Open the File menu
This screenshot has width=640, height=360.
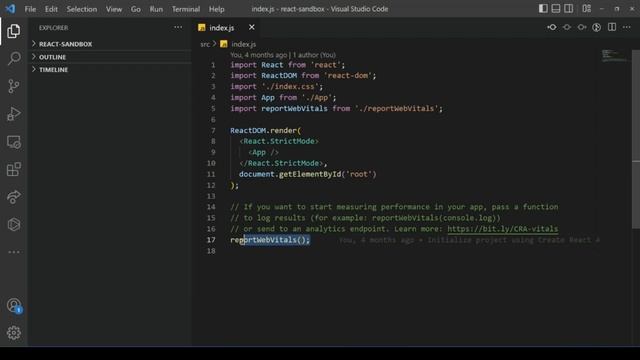[30, 9]
